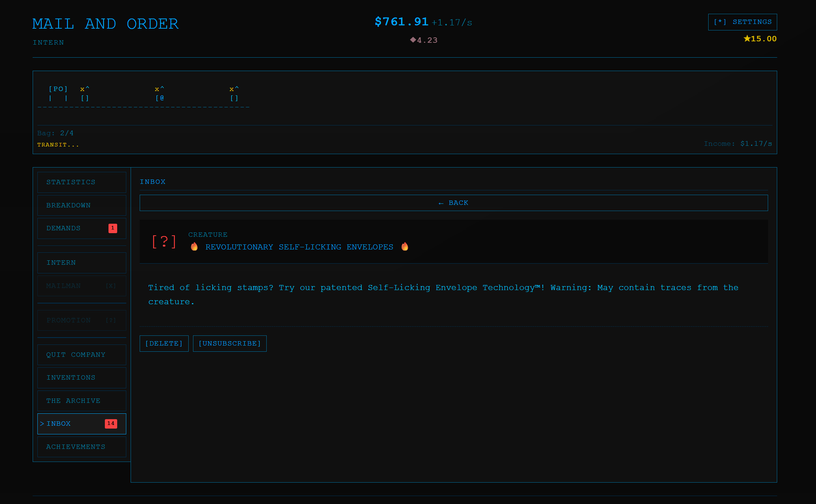Select the Intern sidebar entry
Screen dimensions: 816x504
[x=82, y=263]
